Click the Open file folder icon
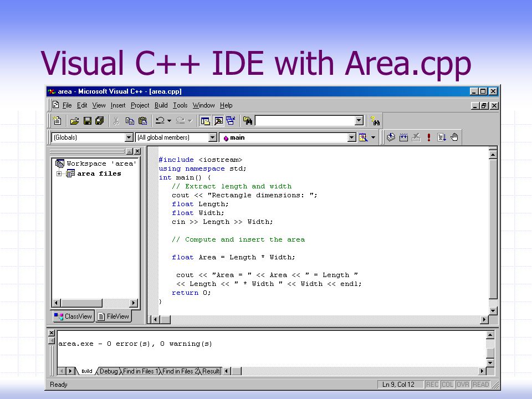Viewport: 532px width, 399px height. click(74, 121)
